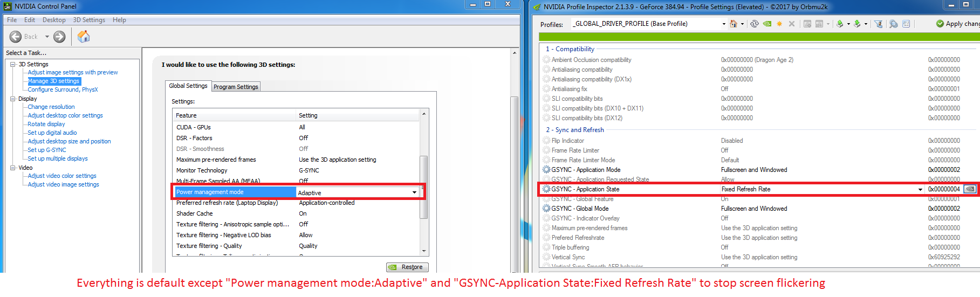Click the gear icon of GSYNC - Global Mode
This screenshot has height=297, width=980.
tap(546, 209)
